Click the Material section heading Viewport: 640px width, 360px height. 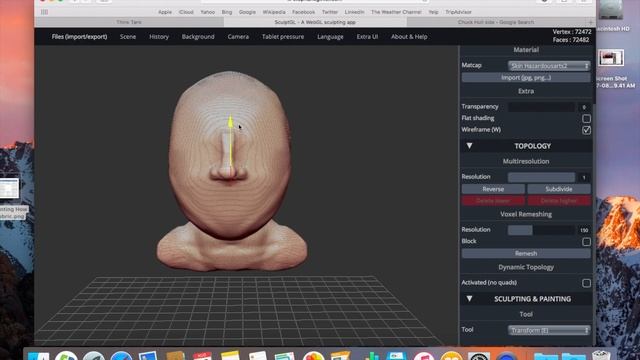coord(526,50)
